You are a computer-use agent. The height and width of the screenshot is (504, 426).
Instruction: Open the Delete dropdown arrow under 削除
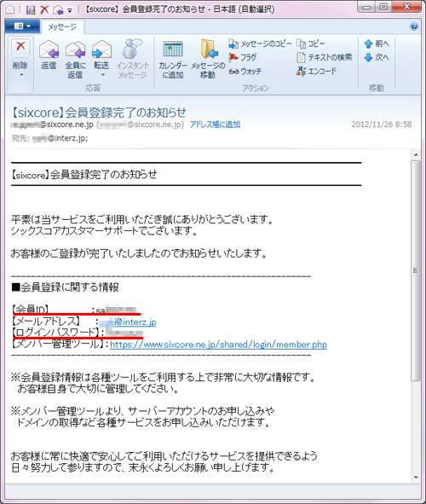[21, 75]
